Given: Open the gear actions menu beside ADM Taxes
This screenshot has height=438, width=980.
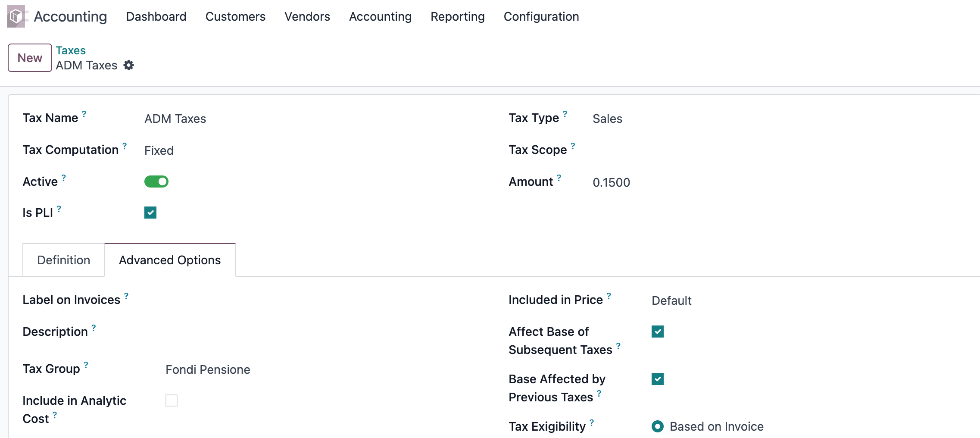Looking at the screenshot, I should [128, 65].
